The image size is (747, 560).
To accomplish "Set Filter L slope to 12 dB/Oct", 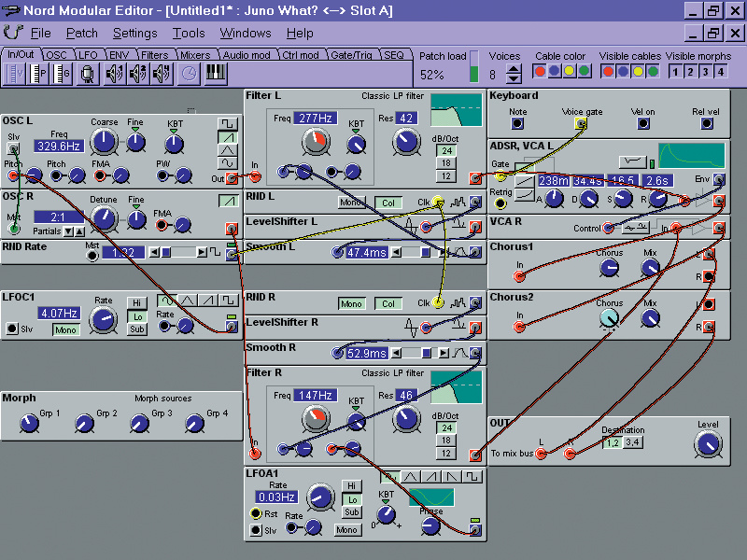I will coord(445,178).
